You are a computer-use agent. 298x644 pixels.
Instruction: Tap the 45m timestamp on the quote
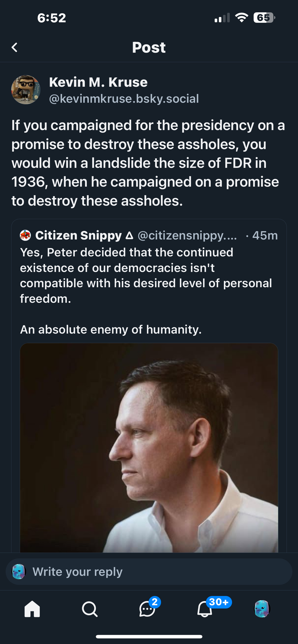[265, 236]
